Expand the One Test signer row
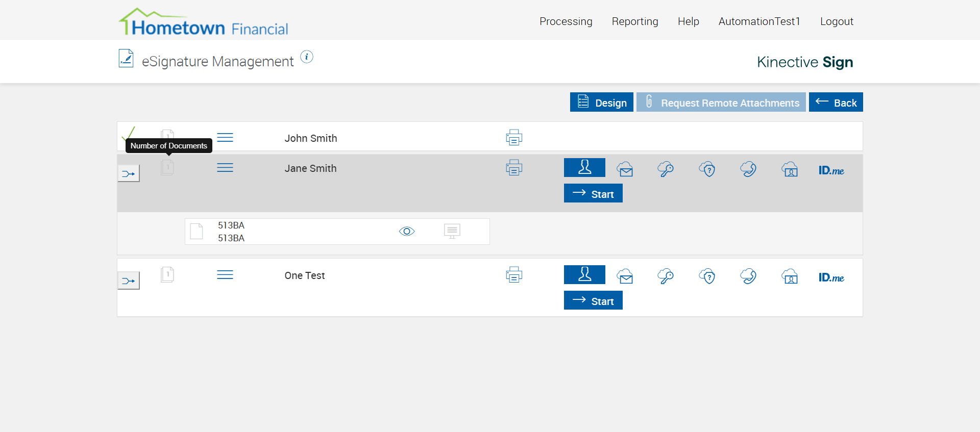The width and height of the screenshot is (980, 432). (129, 281)
